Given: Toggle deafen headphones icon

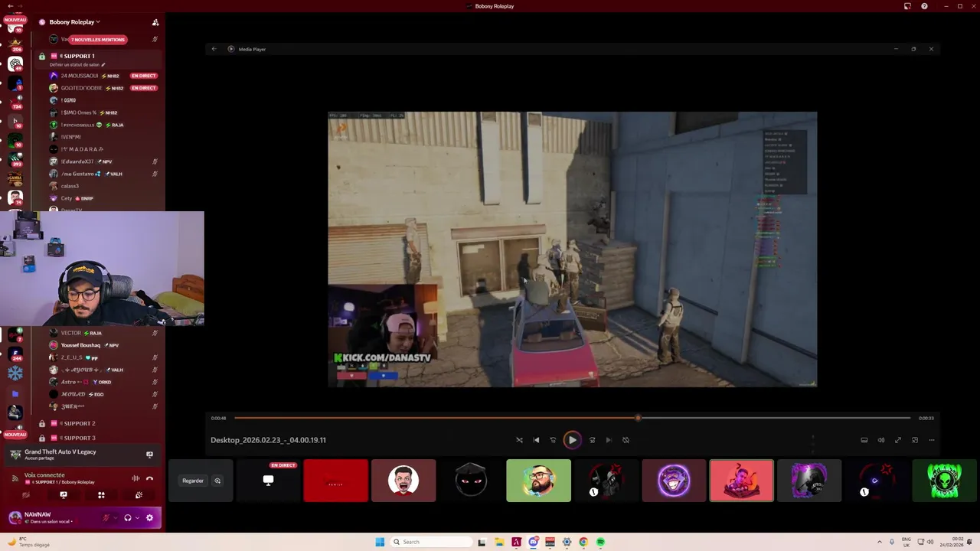Looking at the screenshot, I should (x=128, y=518).
